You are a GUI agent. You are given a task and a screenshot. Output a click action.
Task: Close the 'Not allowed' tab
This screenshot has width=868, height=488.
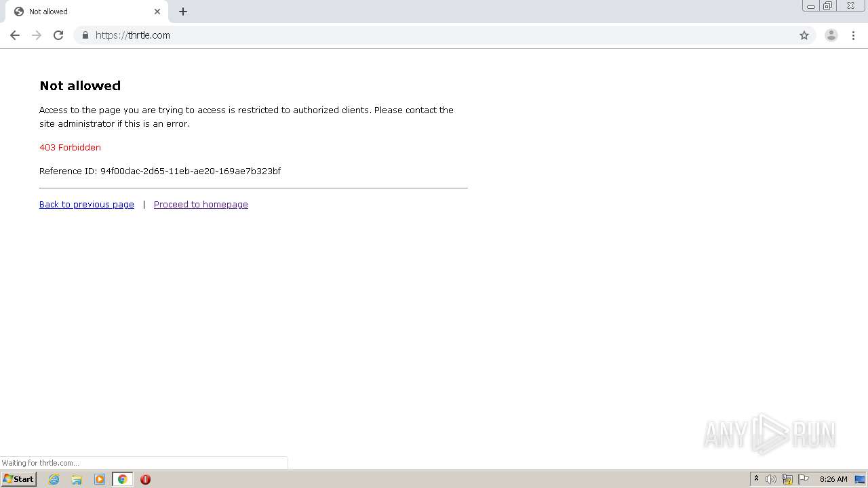pos(157,12)
